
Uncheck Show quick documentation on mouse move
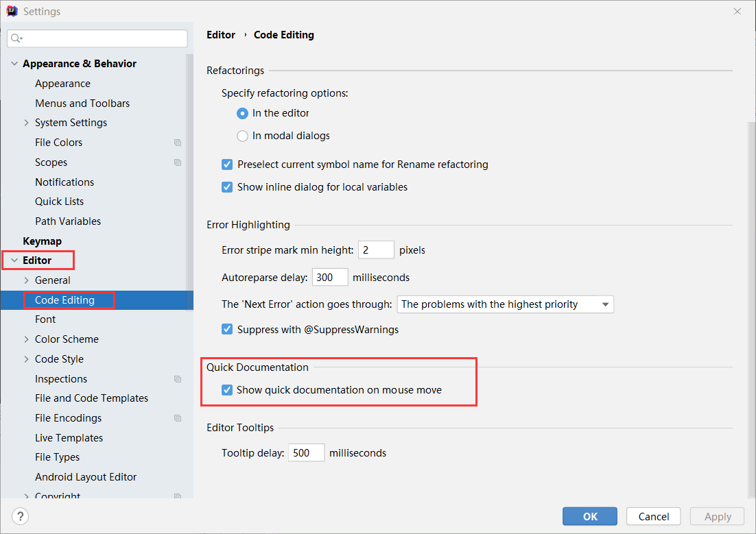click(x=226, y=390)
